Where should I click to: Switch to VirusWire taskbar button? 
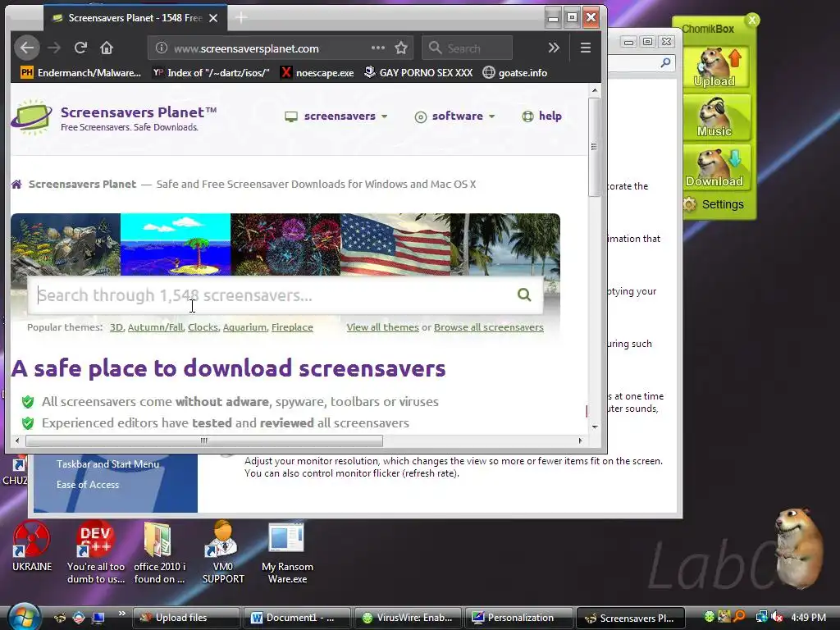tap(408, 618)
